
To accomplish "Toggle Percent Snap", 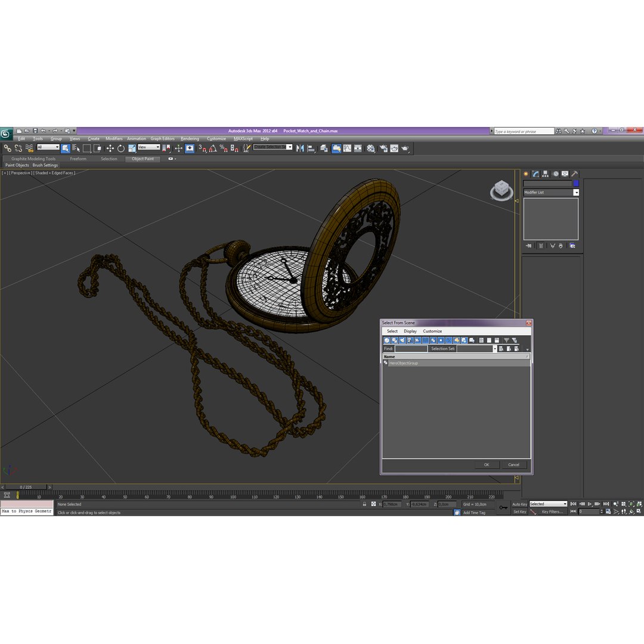I will coord(224,148).
